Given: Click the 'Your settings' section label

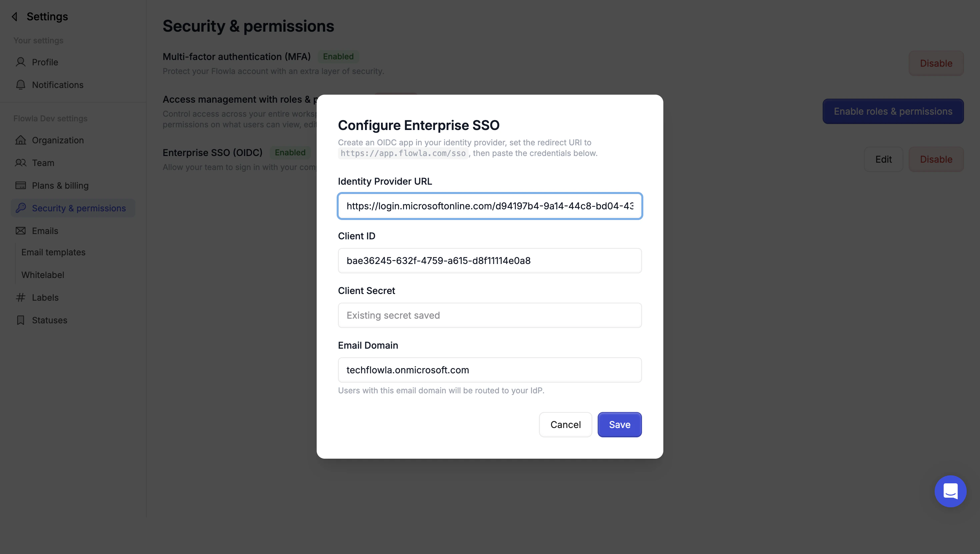Looking at the screenshot, I should coord(38,40).
